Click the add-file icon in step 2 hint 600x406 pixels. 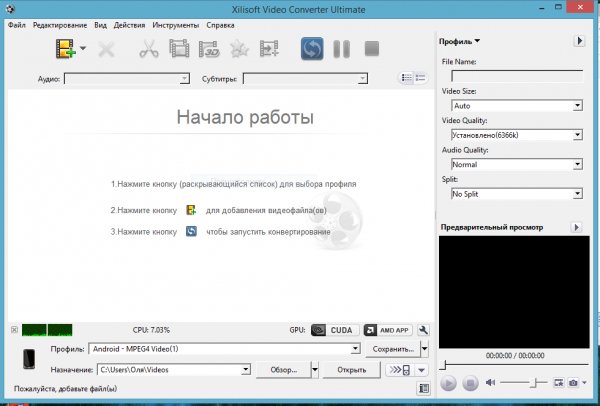[x=191, y=210]
